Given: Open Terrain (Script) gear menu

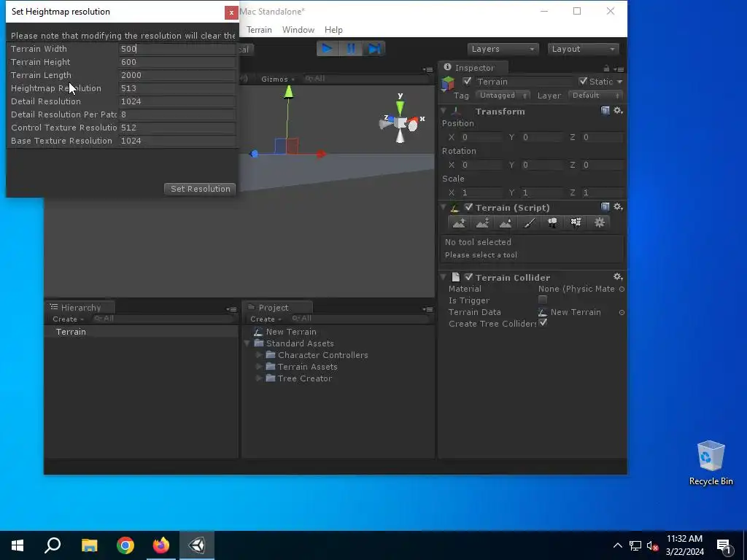Looking at the screenshot, I should [618, 206].
